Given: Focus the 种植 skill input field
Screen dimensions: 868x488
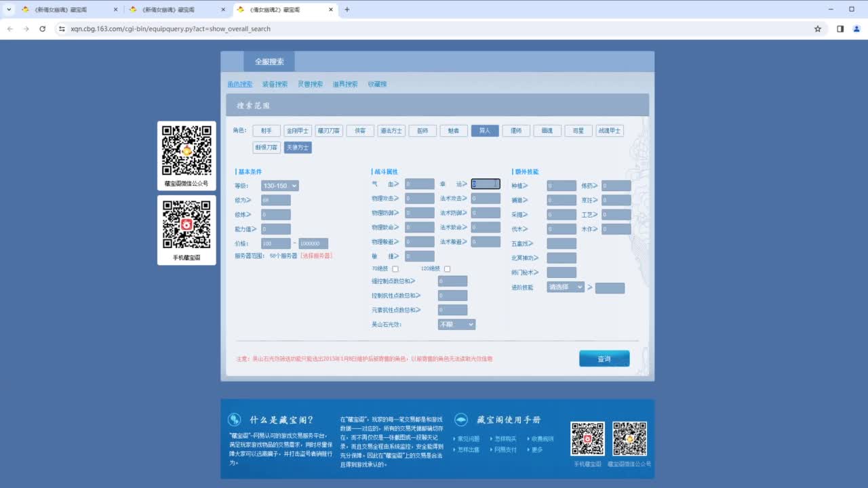Looking at the screenshot, I should (x=561, y=186).
